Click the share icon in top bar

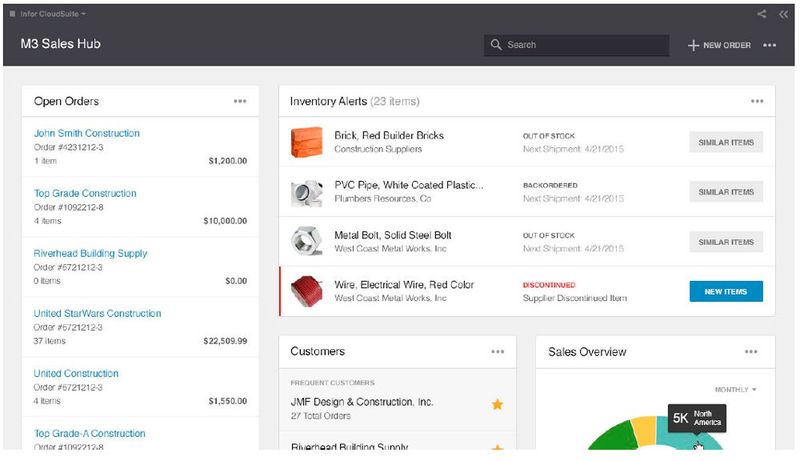point(762,14)
